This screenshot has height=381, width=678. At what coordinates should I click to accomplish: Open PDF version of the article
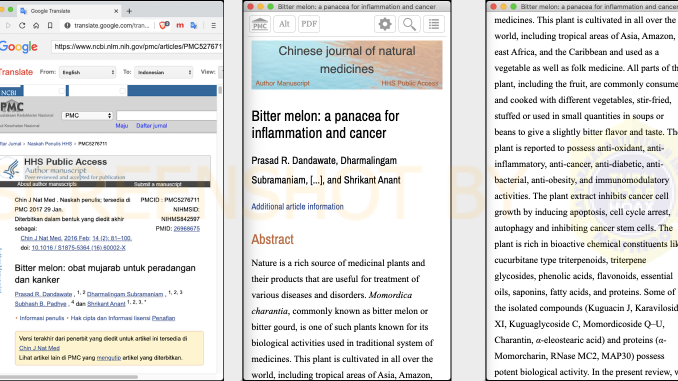pos(309,24)
